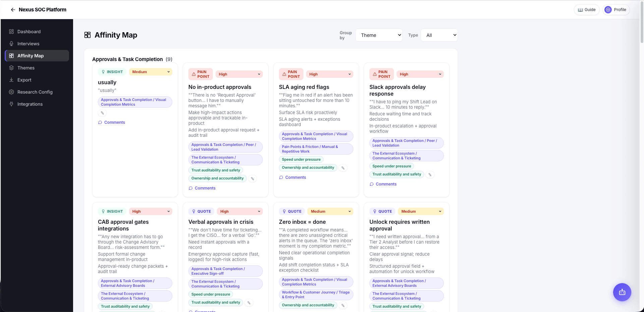This screenshot has width=644, height=312.
Task: Click PAIN POINT badge on No in-product approvals
Action: click(x=200, y=74)
